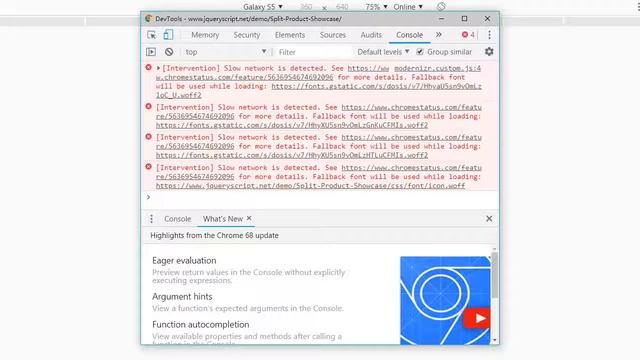Show the console sidebar icon
Screen dimensions: 640x360
click(x=151, y=52)
